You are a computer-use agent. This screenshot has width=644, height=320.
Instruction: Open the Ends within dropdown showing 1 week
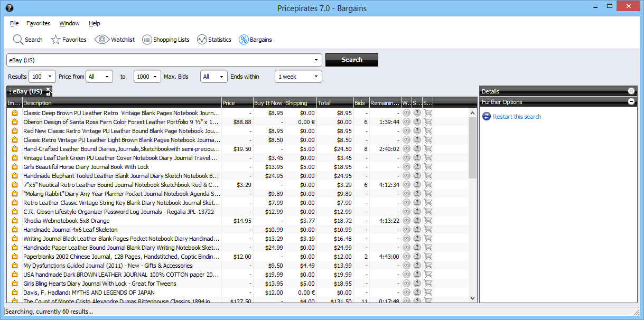coord(298,77)
